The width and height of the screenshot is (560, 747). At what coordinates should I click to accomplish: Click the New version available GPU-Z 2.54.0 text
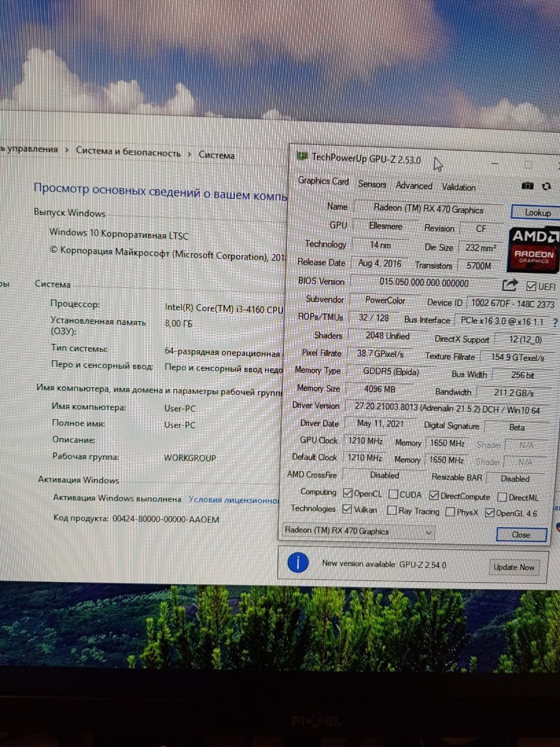point(384,564)
